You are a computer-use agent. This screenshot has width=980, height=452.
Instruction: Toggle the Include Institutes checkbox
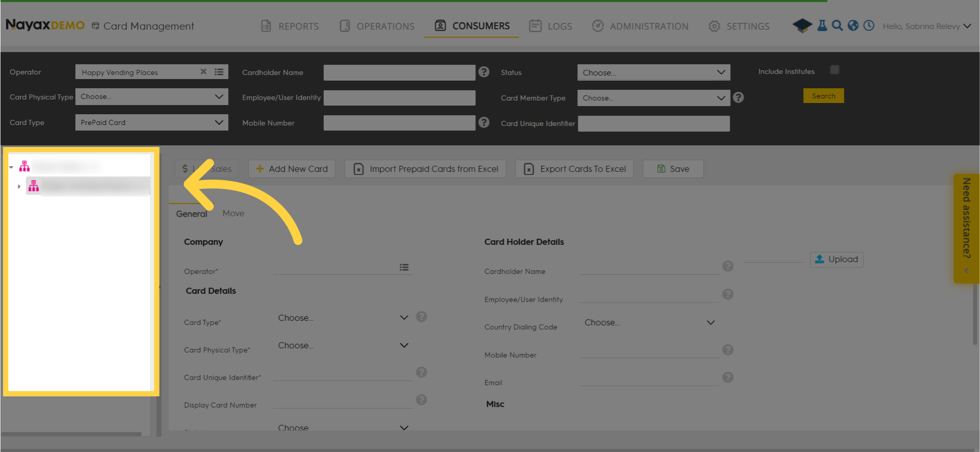(x=835, y=70)
